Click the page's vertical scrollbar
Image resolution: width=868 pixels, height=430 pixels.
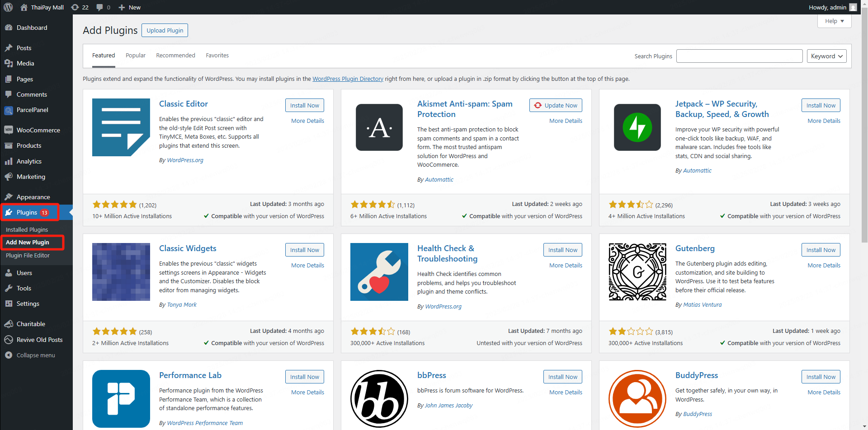(x=864, y=136)
